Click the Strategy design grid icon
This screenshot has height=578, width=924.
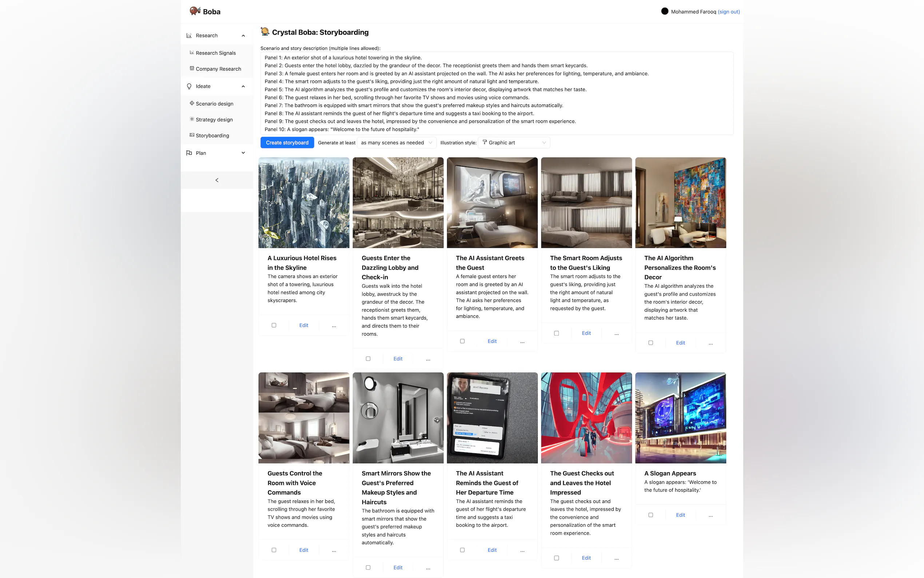pyautogui.click(x=192, y=119)
